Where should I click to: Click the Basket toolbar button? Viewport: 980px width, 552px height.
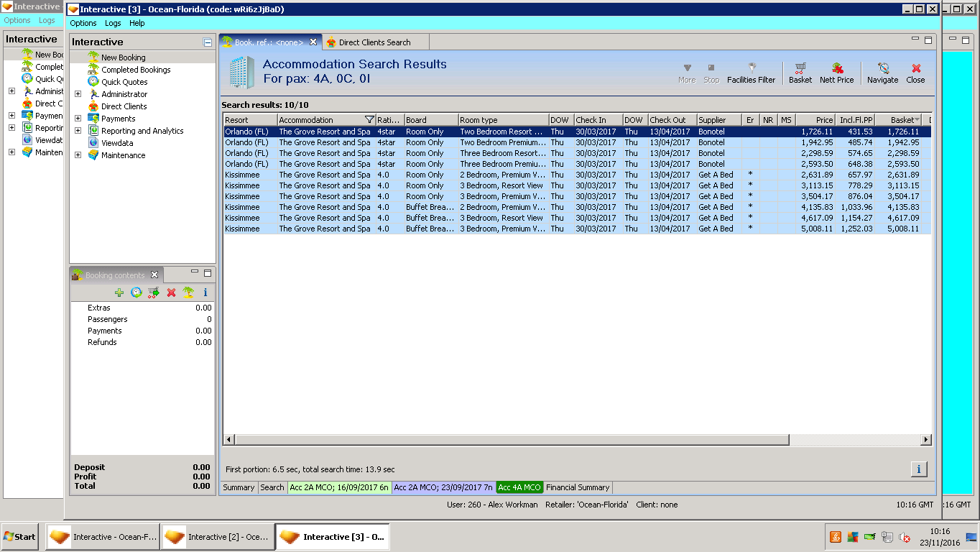click(800, 73)
